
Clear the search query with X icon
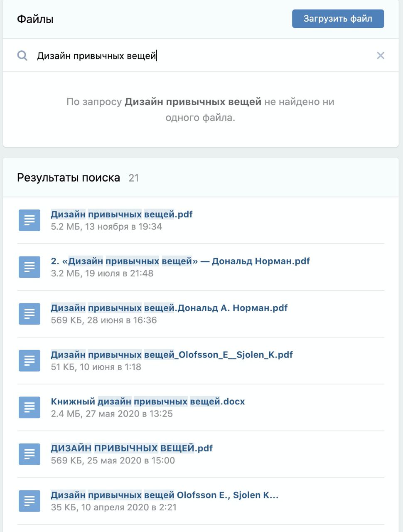[381, 55]
